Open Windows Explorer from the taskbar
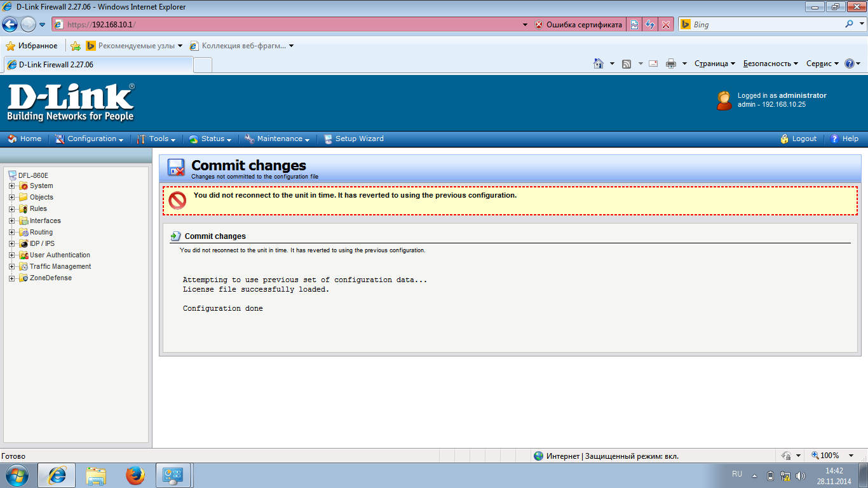 96,475
